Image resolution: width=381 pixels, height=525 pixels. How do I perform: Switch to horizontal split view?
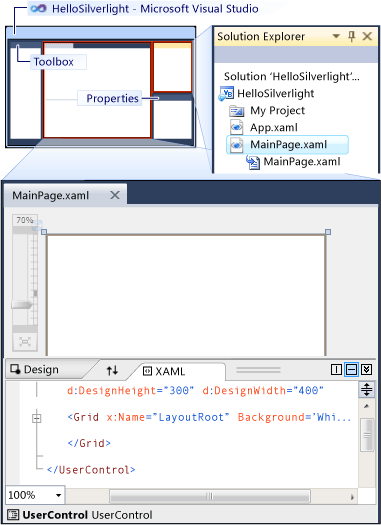351,370
